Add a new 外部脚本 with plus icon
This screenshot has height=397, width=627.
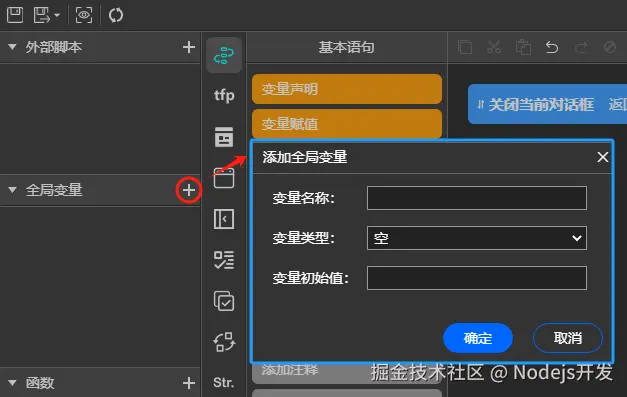[x=189, y=47]
